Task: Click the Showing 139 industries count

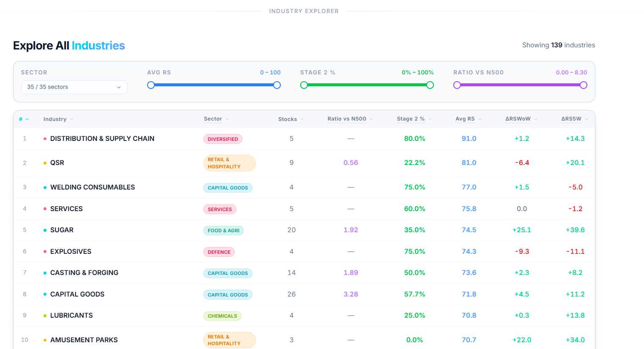Action: [559, 45]
